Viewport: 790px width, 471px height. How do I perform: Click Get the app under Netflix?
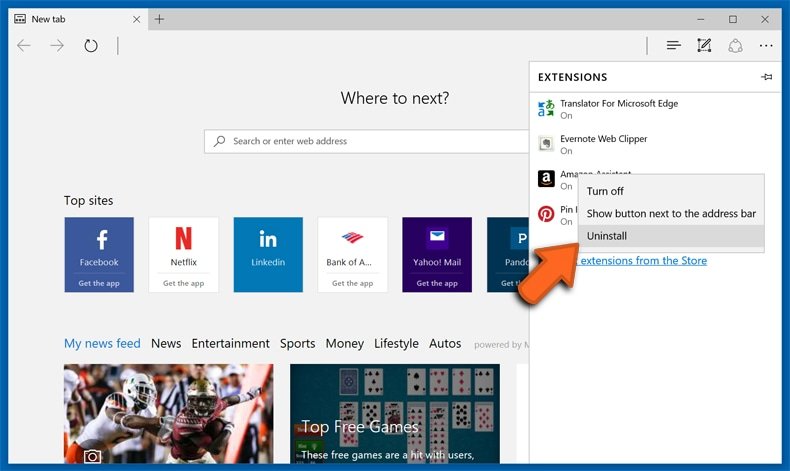183,283
